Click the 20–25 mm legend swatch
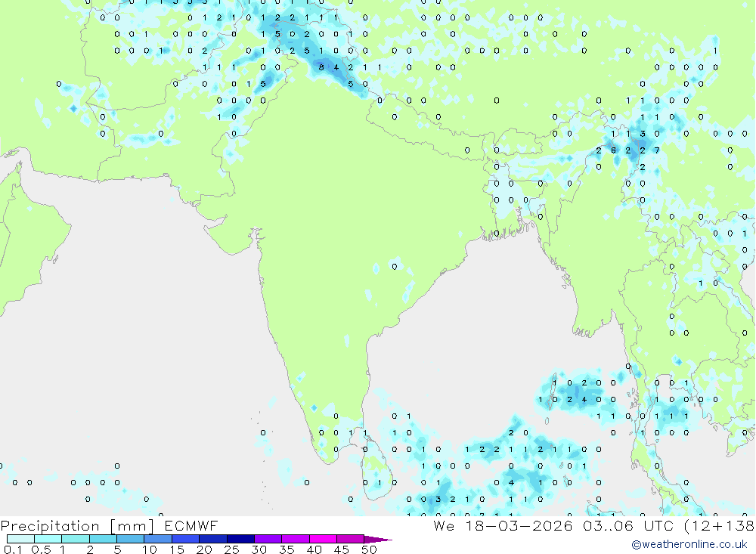 click(x=213, y=539)
